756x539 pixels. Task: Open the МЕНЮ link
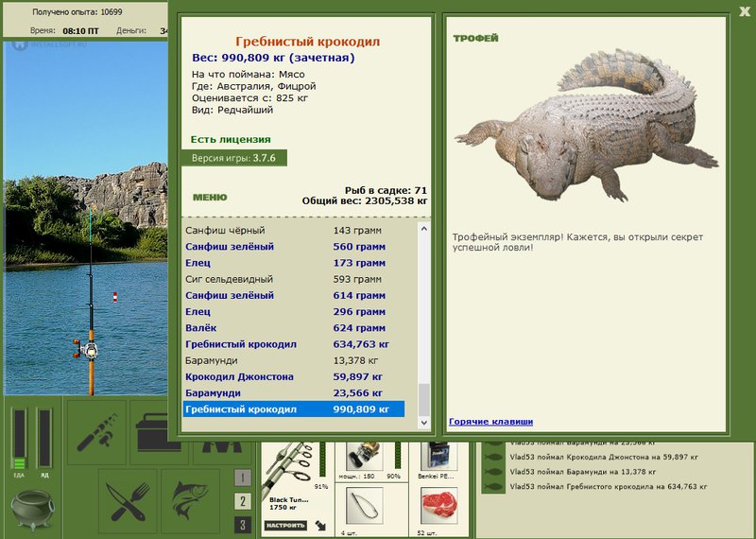tap(210, 197)
